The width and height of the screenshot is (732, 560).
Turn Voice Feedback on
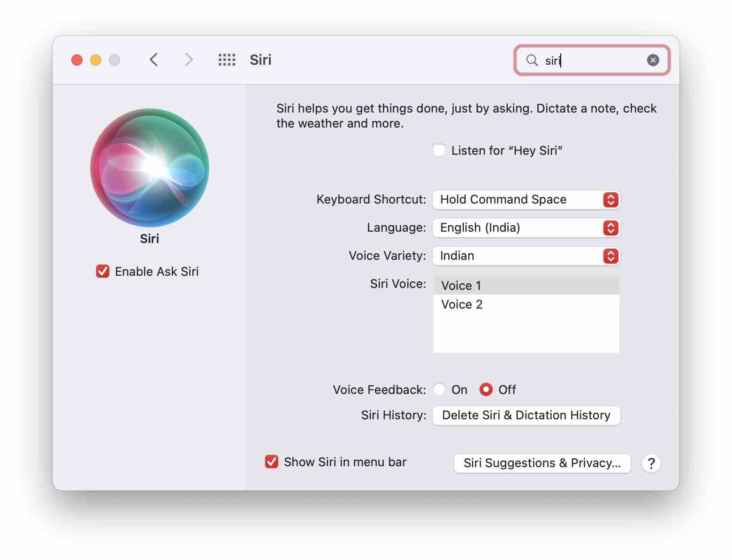coord(439,389)
